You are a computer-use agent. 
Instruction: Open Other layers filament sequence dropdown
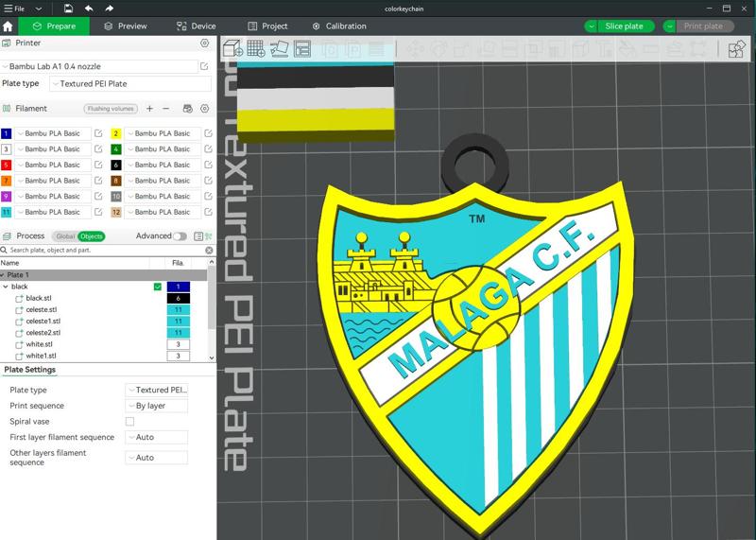click(x=156, y=458)
